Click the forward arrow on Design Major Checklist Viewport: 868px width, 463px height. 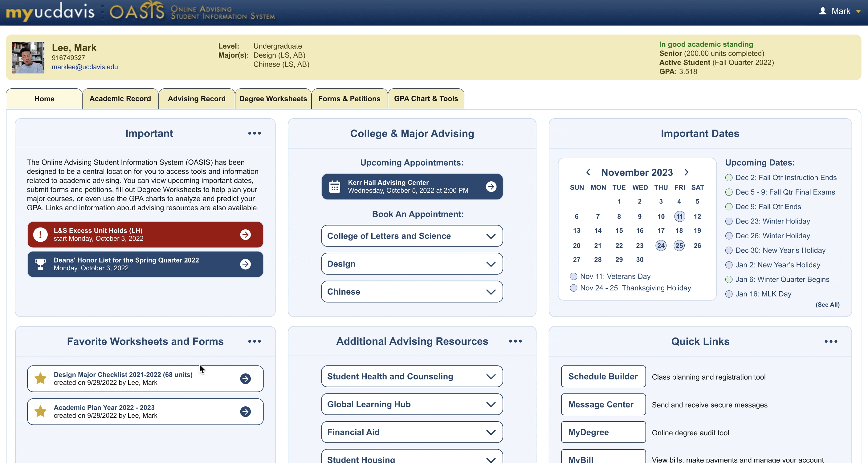pyautogui.click(x=246, y=379)
